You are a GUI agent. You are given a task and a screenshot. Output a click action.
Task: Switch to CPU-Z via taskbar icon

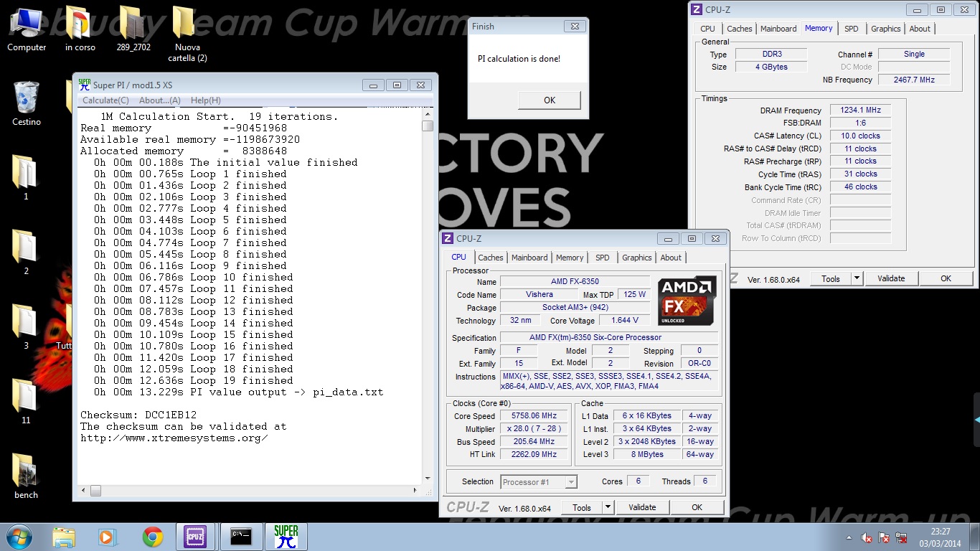coord(195,537)
